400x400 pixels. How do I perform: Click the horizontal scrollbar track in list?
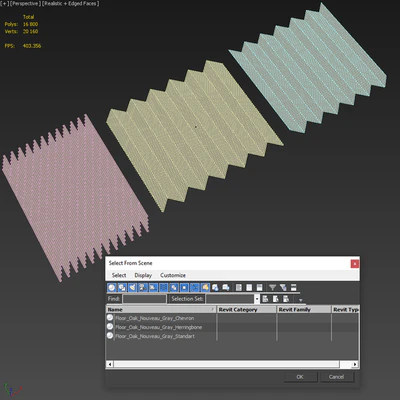(346, 364)
